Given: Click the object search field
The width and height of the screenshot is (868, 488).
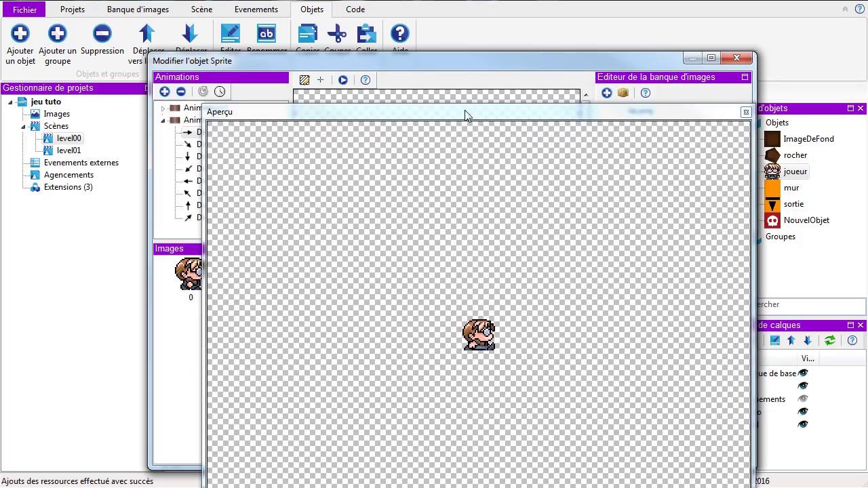Looking at the screenshot, I should click(x=811, y=305).
